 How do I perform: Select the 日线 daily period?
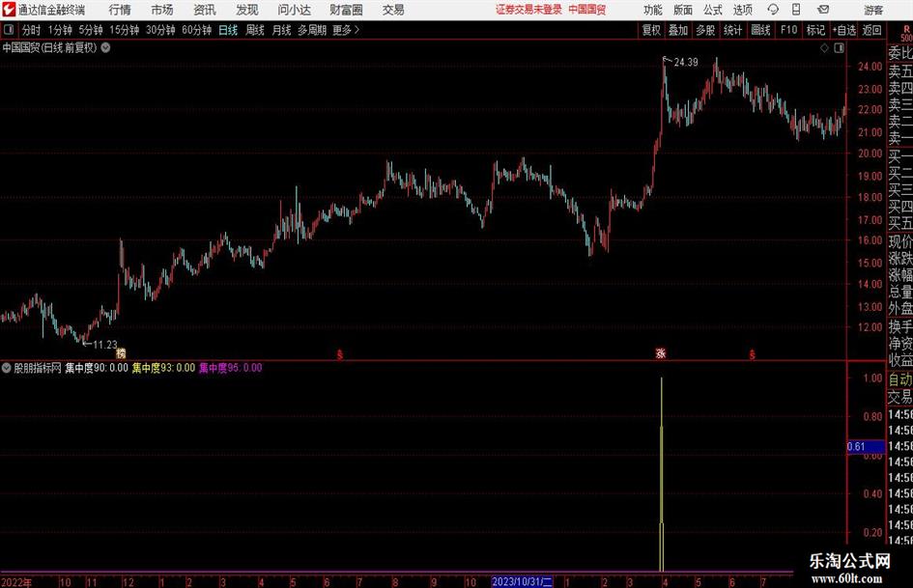[x=228, y=30]
